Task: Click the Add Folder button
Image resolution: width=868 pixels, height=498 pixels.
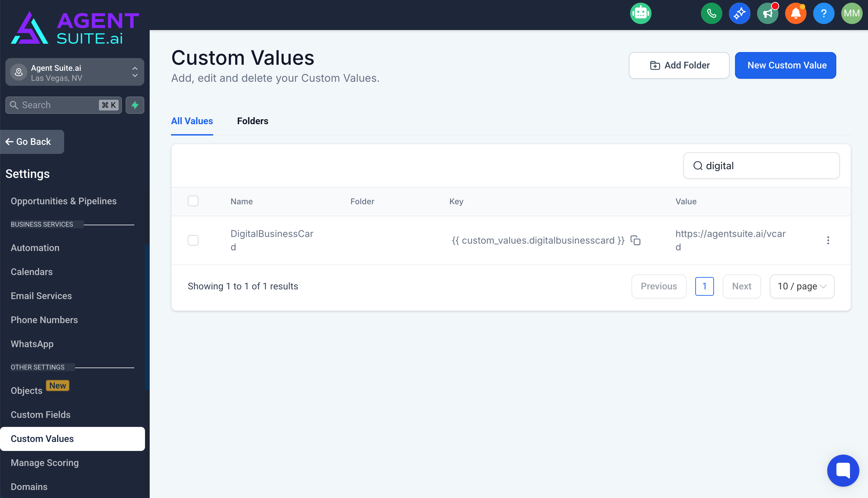Action: (x=679, y=65)
